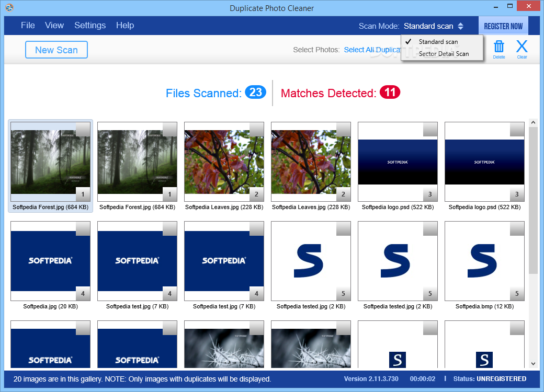Select the highlighted Softpedia Forest.jpg image

point(50,162)
